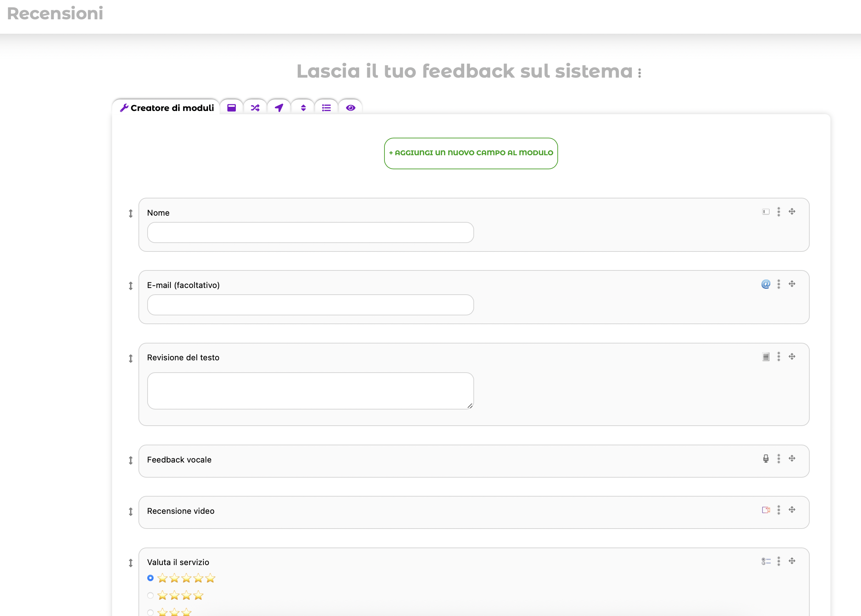Select the four-star rating radio button
Image resolution: width=861 pixels, height=616 pixels.
[x=150, y=595]
